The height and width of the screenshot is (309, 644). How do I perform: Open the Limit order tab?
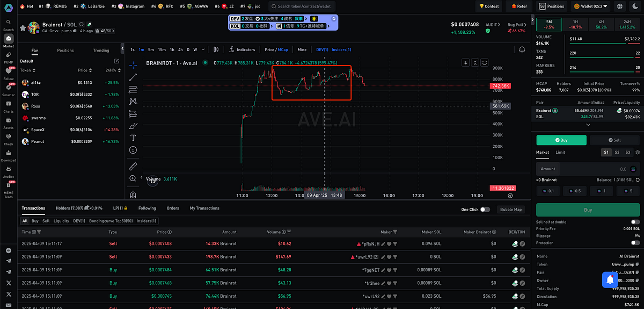(x=560, y=152)
